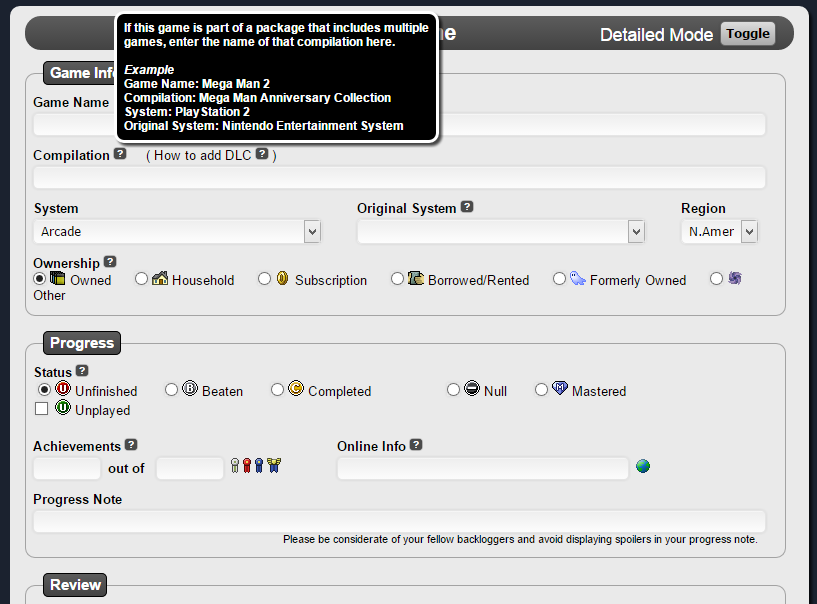Click the Beaten status B icon
The height and width of the screenshot is (604, 817).
[x=190, y=389]
